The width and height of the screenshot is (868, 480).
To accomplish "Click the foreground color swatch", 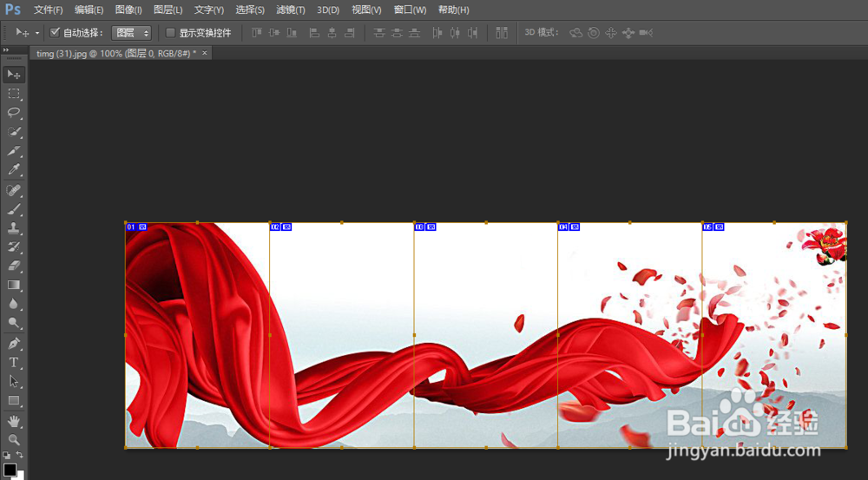I will (x=10, y=470).
